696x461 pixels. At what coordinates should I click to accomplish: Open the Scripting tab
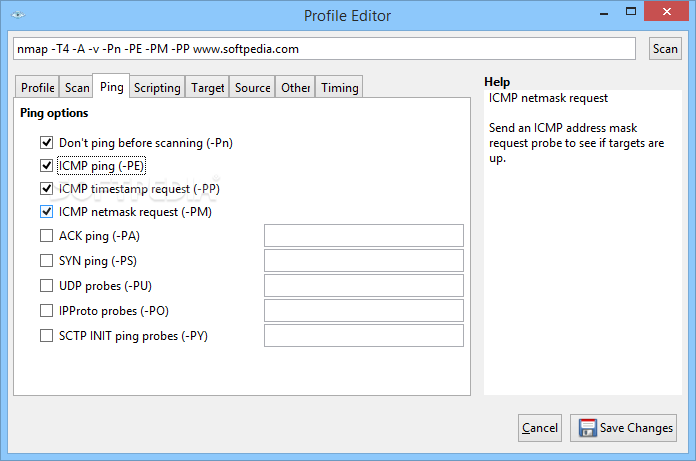(157, 87)
